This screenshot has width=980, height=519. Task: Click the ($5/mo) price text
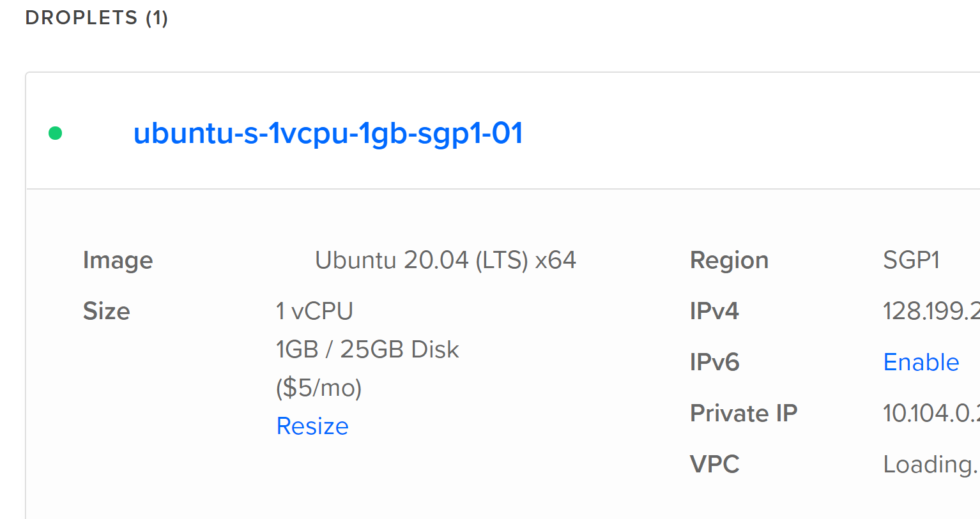pyautogui.click(x=319, y=388)
